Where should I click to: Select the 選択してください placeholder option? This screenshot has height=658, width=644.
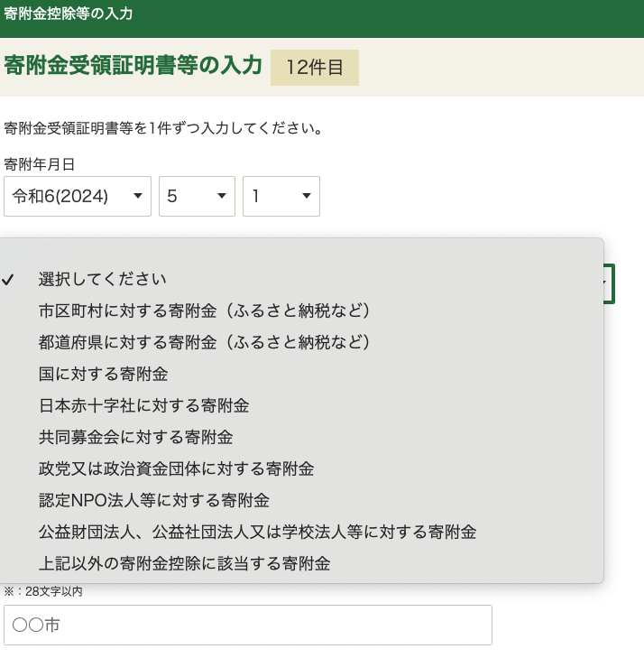(x=102, y=280)
